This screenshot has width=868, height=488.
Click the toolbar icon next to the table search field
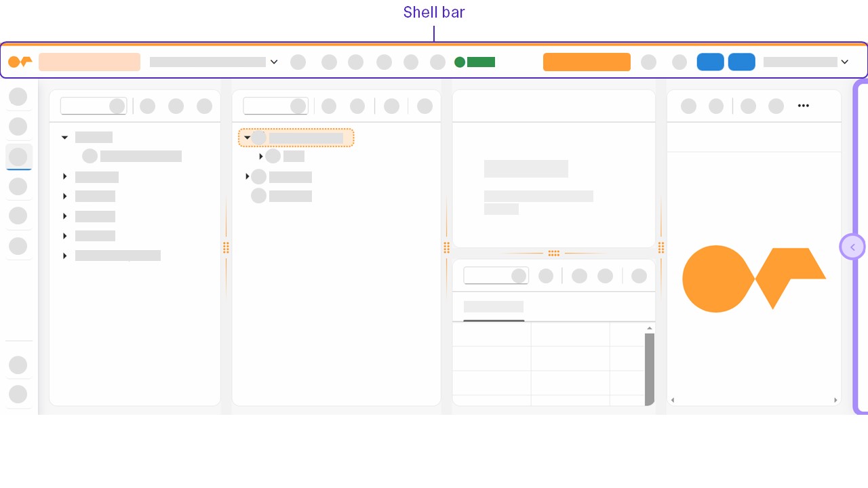546,275
